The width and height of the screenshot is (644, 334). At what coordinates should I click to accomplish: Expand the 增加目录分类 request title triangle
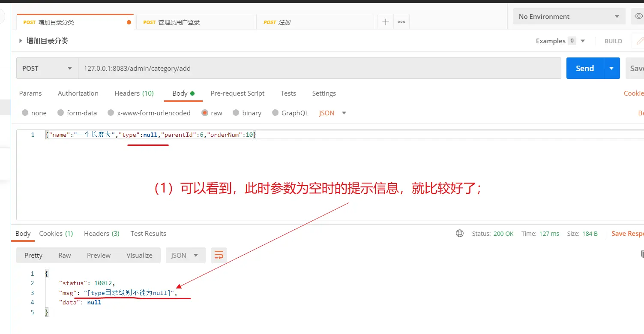pos(21,41)
